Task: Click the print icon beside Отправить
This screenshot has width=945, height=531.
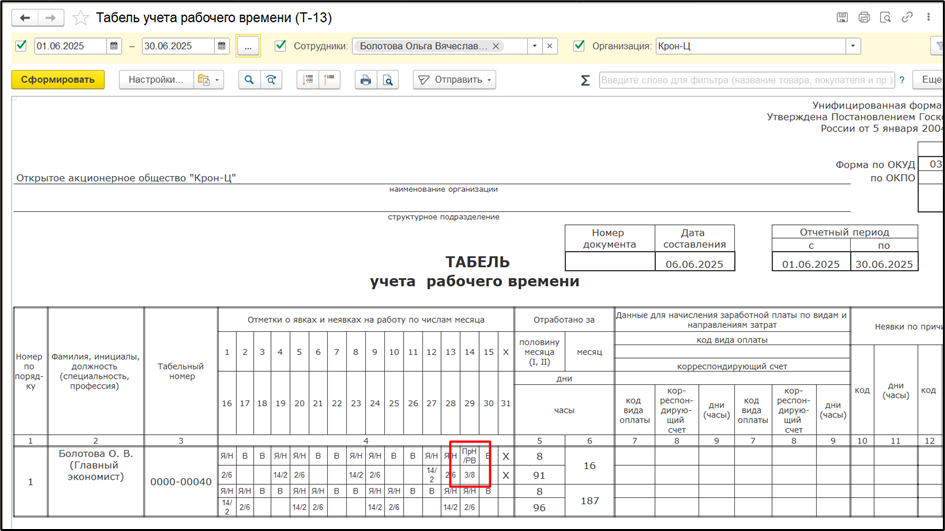Action: coord(365,80)
